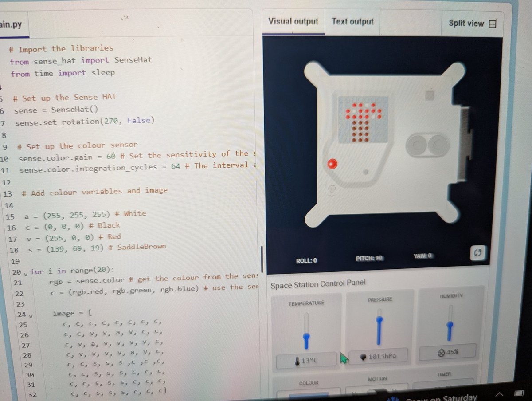532x401 pixels.
Task: Click the YAW: 0 readout
Action: click(423, 256)
